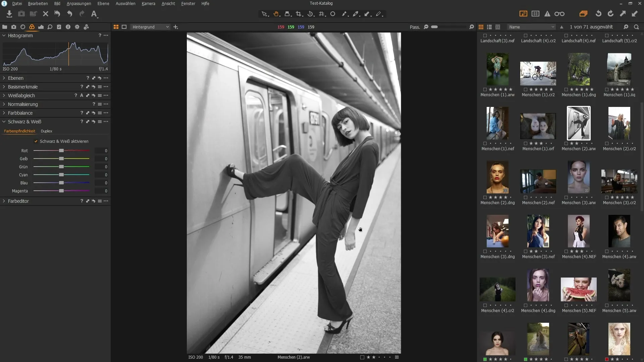This screenshot has width=644, height=362.
Task: Toggle selection checkbox for Menschen (5).NEF
Action: tap(566, 305)
